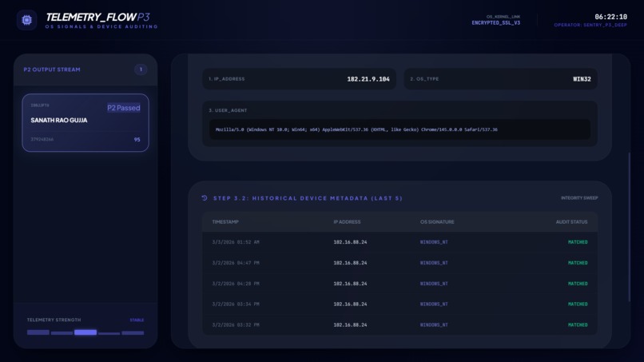
Task: Click the TELEMETRY STRENGTH label
Action: (54, 320)
